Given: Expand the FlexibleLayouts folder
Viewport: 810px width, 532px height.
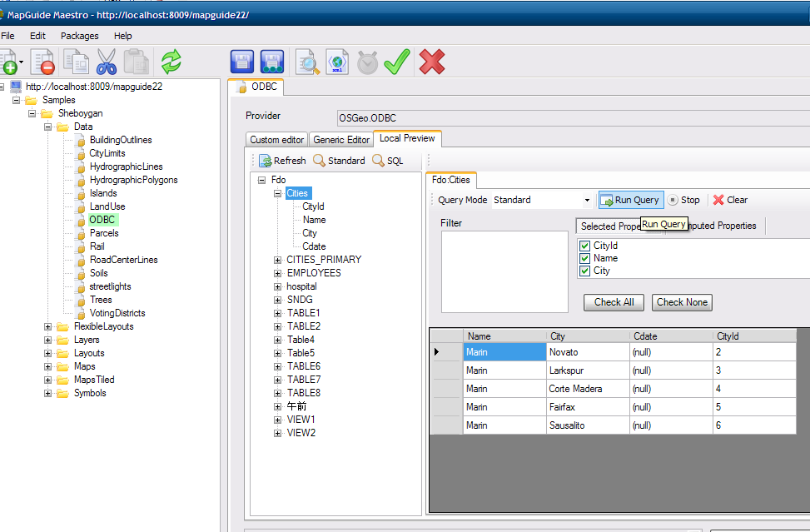Looking at the screenshot, I should pos(47,326).
